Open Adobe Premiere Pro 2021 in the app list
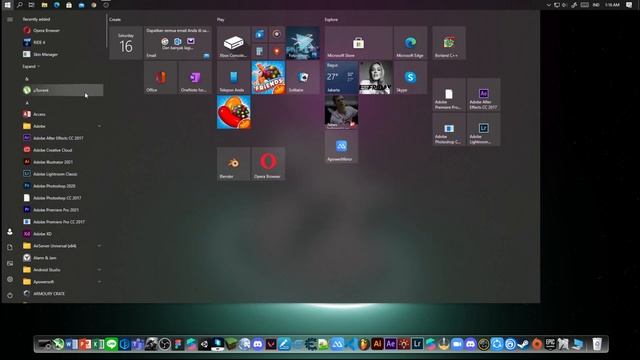 coord(62,210)
